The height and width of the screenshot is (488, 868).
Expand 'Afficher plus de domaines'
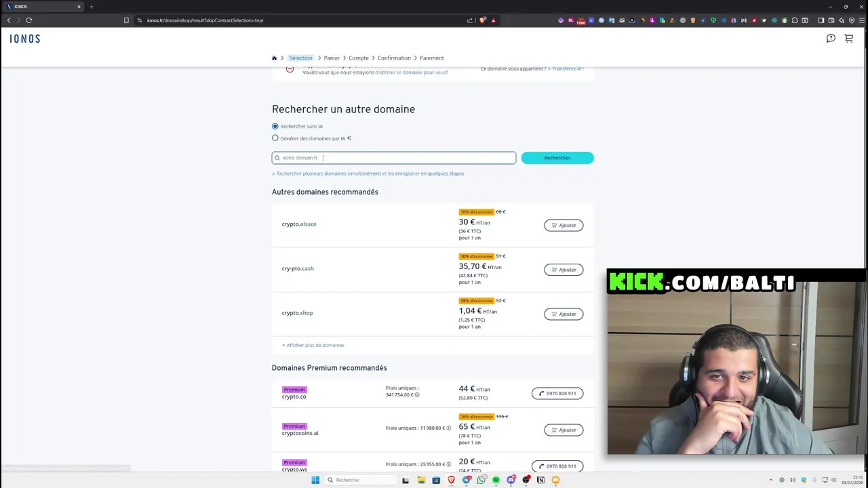(313, 346)
